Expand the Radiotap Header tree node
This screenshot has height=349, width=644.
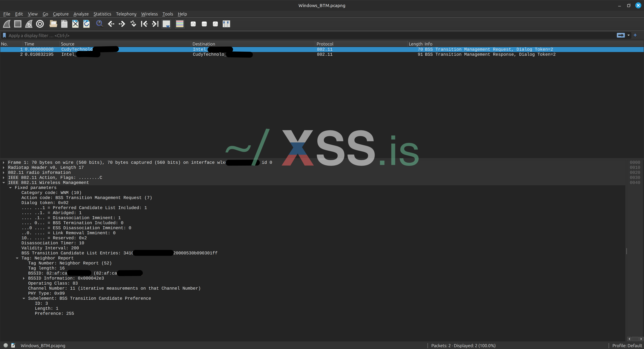point(4,168)
